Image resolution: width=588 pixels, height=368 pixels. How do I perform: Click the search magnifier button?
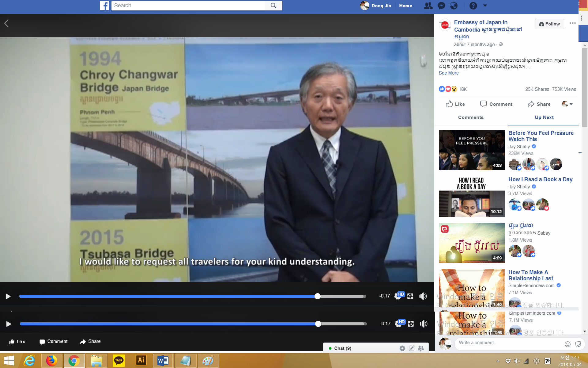pyautogui.click(x=273, y=6)
